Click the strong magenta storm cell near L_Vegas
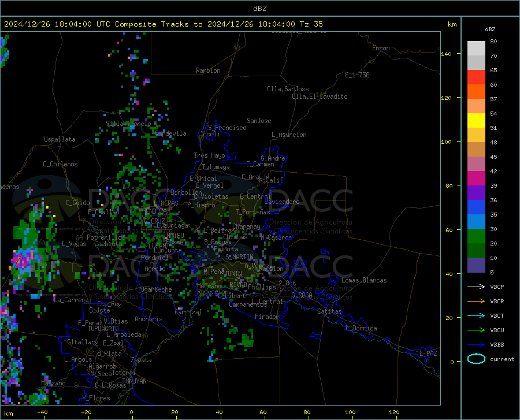520x420 pixels. [25, 259]
